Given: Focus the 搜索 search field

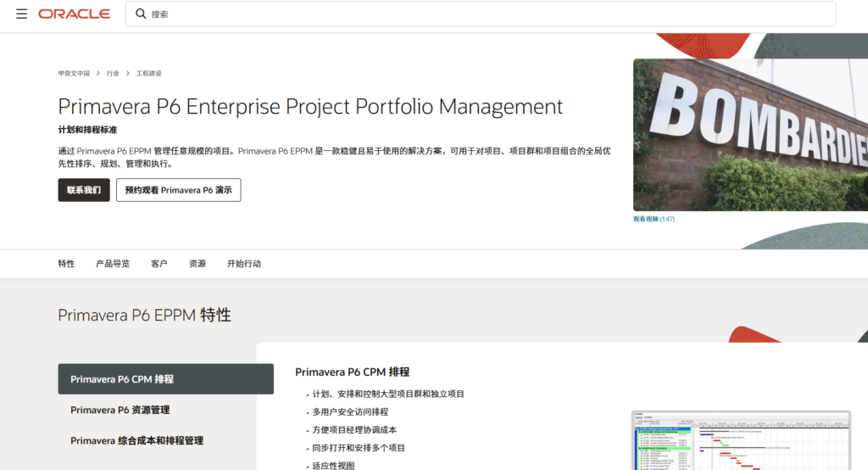Looking at the screenshot, I should [x=481, y=14].
